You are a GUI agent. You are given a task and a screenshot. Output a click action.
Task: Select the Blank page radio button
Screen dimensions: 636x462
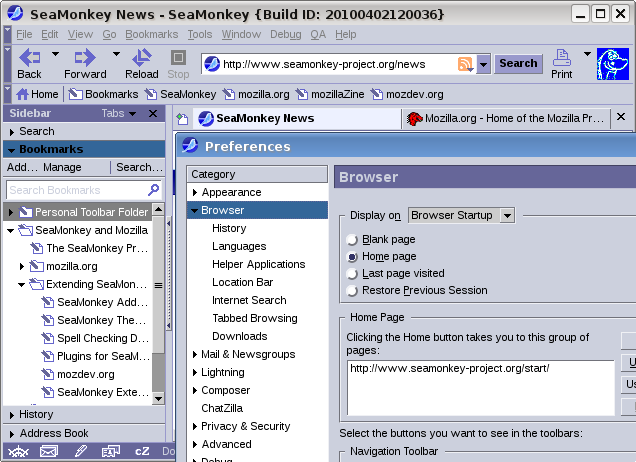352,240
